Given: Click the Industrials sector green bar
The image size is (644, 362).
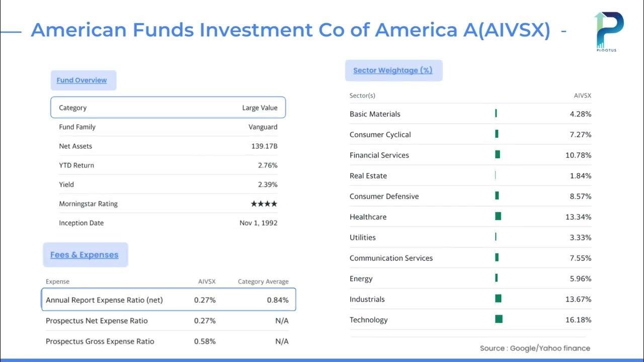Looking at the screenshot, I should point(498,299).
